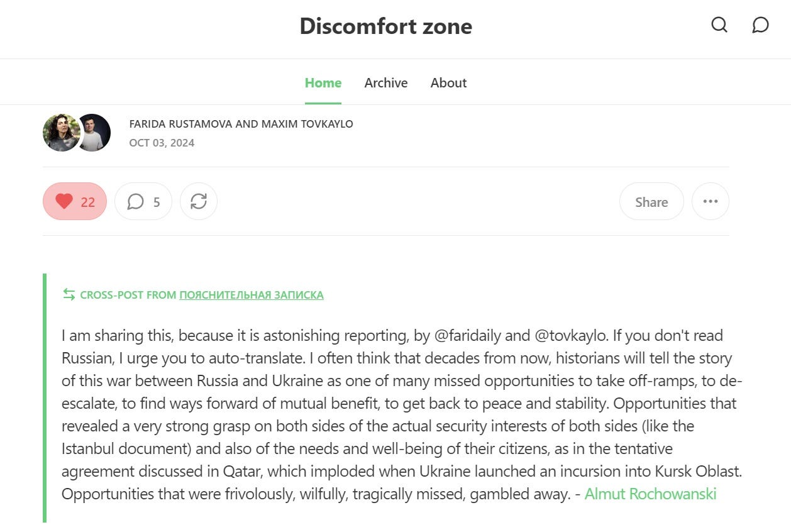This screenshot has height=532, width=791.
Task: Switch to the Archive tab
Action: click(386, 83)
